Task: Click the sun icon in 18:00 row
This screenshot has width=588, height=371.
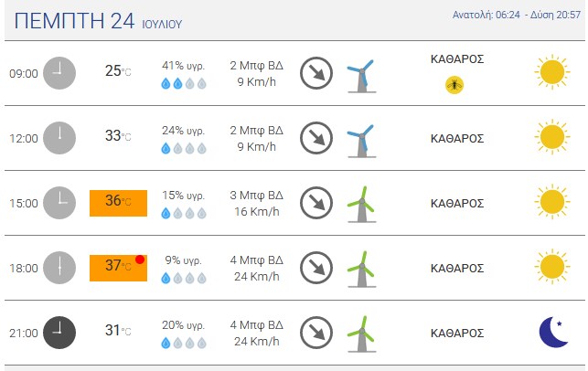Action: (552, 267)
